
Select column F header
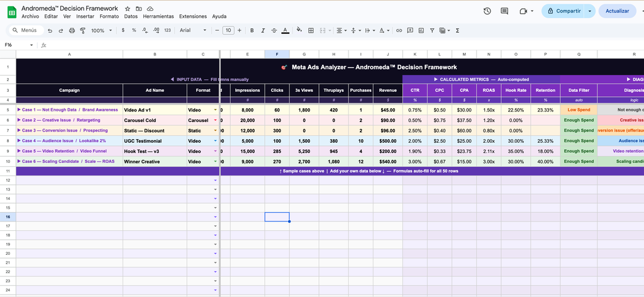[x=277, y=54]
